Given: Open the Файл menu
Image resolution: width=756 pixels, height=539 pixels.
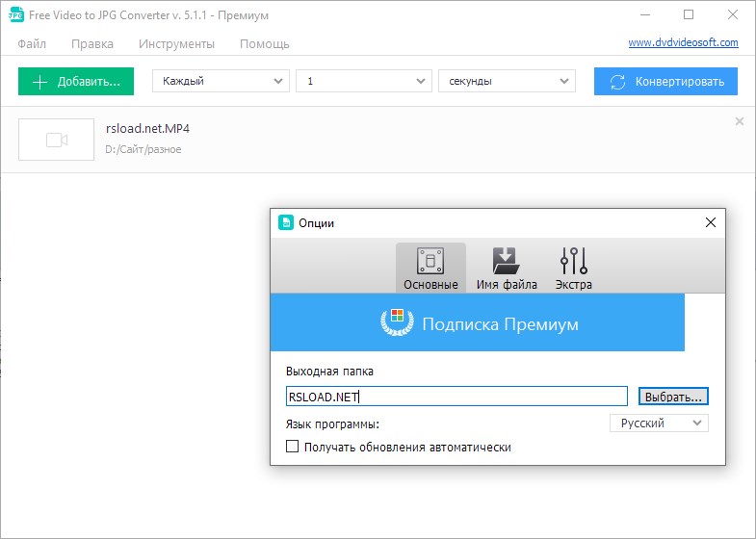Looking at the screenshot, I should click(32, 43).
